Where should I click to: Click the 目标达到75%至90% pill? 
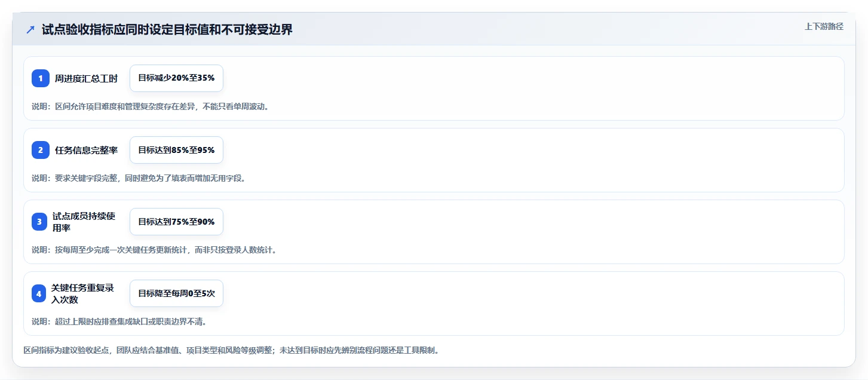[176, 222]
